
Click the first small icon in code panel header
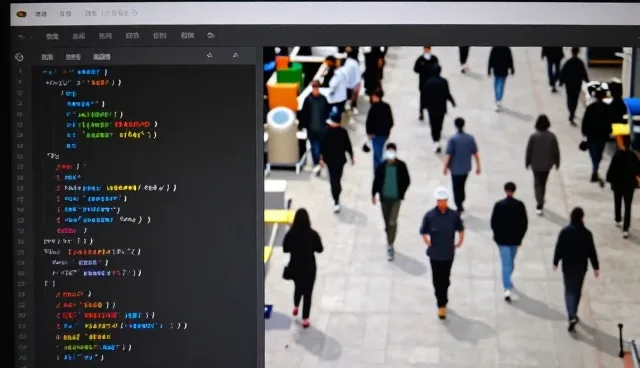click(209, 55)
